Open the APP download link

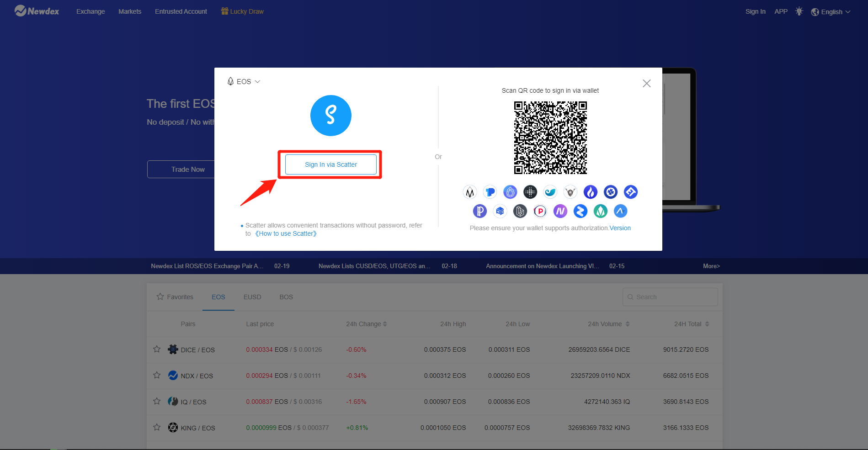pyautogui.click(x=781, y=11)
